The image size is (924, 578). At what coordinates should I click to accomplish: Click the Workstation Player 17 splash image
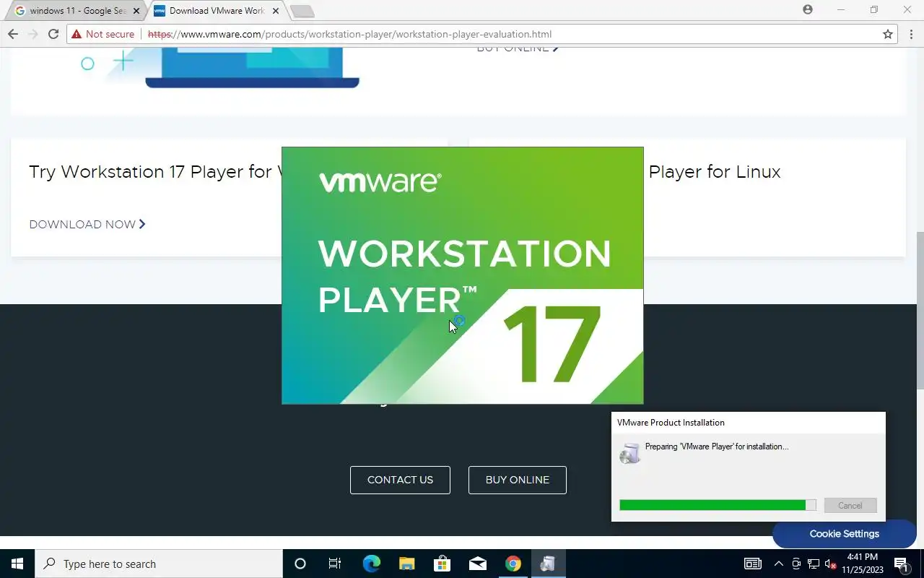(462, 275)
